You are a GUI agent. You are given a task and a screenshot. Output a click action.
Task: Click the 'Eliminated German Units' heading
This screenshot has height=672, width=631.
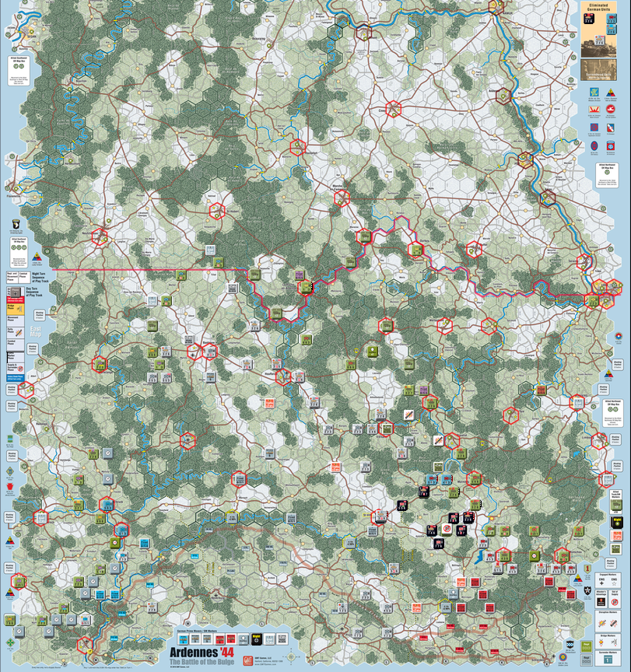pos(598,7)
